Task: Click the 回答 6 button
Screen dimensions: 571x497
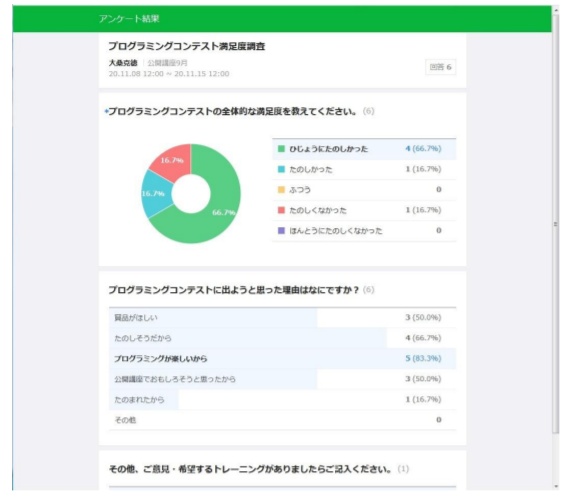Action: coord(441,67)
